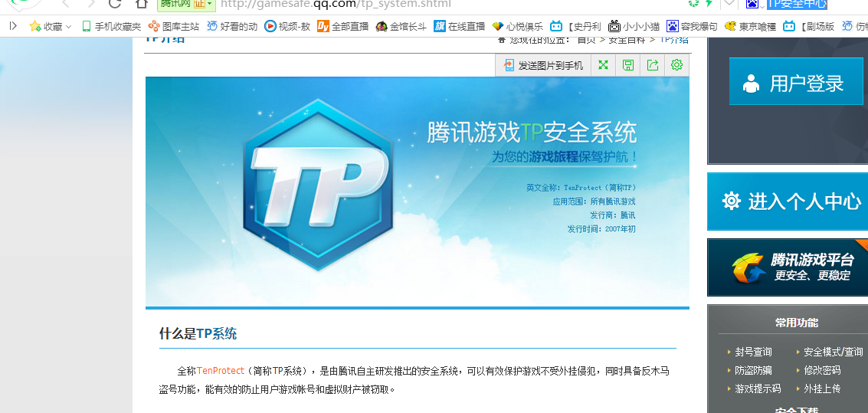Open 封号查询 link
Viewport: 868px width, 413px height.
(753, 352)
